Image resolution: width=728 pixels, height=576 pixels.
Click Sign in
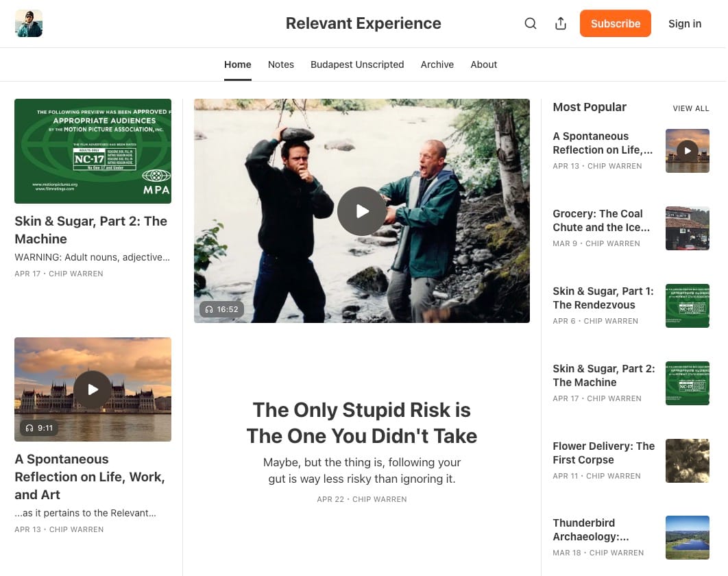click(684, 24)
